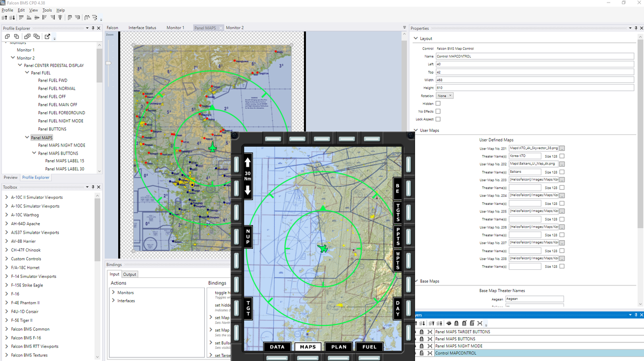The image size is (644, 361).
Task: Click browse button for User Map No. 201
Action: 562,149
